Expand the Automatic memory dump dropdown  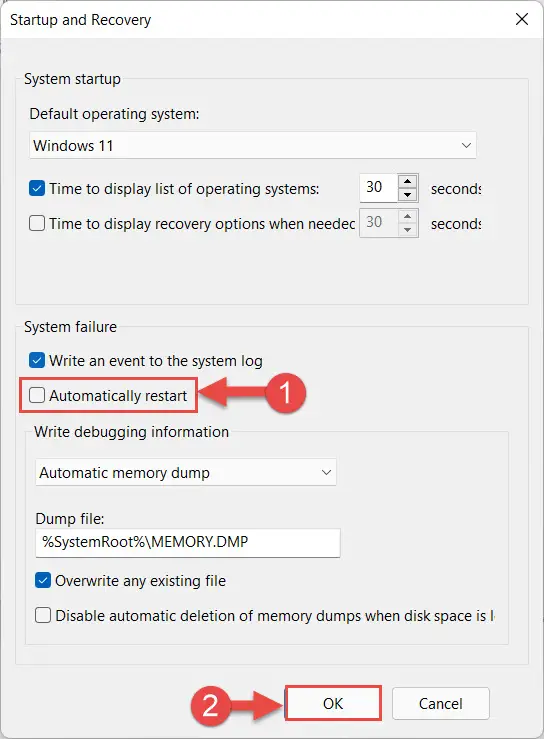186,472
